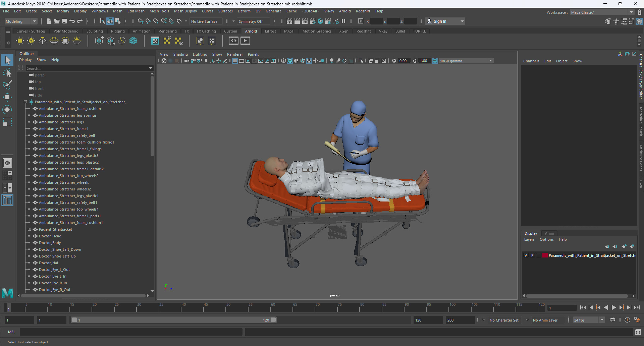Open Outliner search options arrow
This screenshot has height=346, width=644.
[x=151, y=68]
